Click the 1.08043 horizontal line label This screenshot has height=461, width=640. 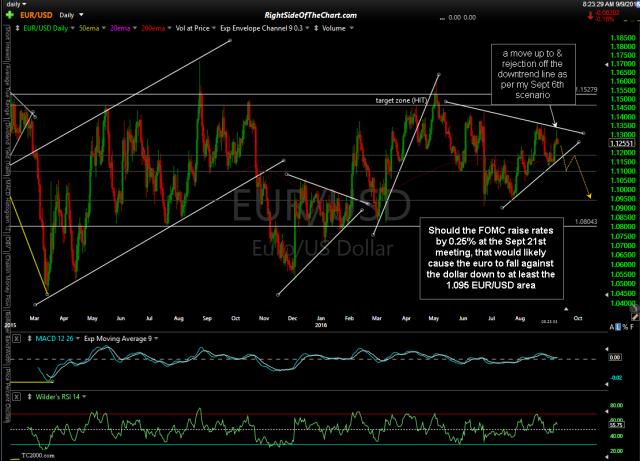tap(586, 222)
